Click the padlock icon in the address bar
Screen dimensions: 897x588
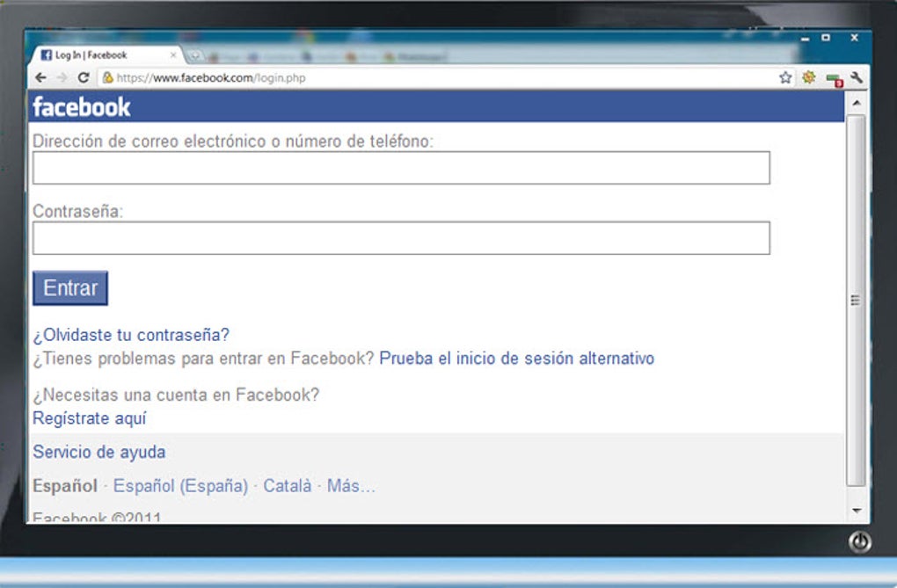[107, 77]
